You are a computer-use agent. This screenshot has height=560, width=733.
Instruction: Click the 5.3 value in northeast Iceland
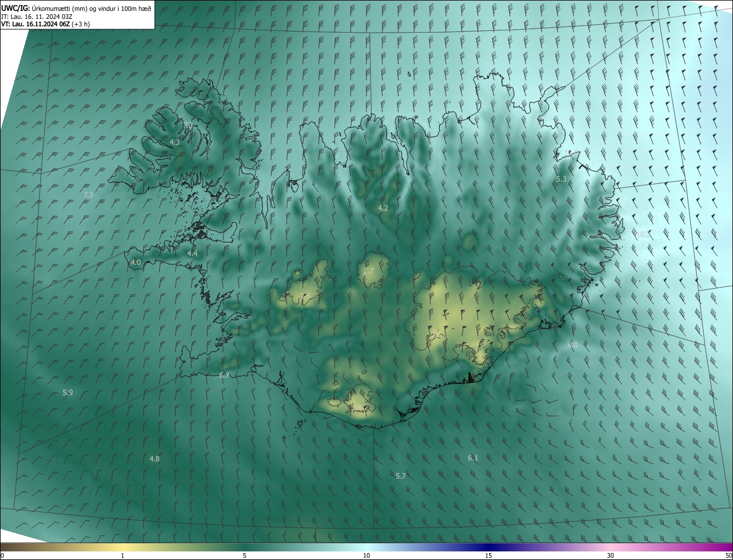point(561,179)
